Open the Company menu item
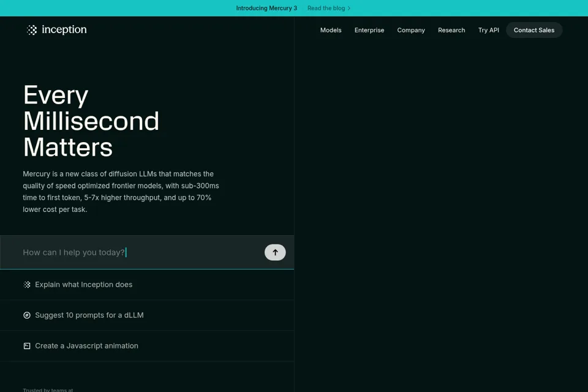Screen dimensions: 588x392 (x=411, y=30)
